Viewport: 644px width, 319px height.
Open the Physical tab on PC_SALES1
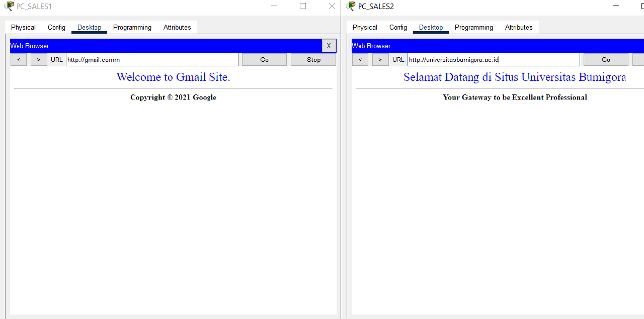coord(23,27)
